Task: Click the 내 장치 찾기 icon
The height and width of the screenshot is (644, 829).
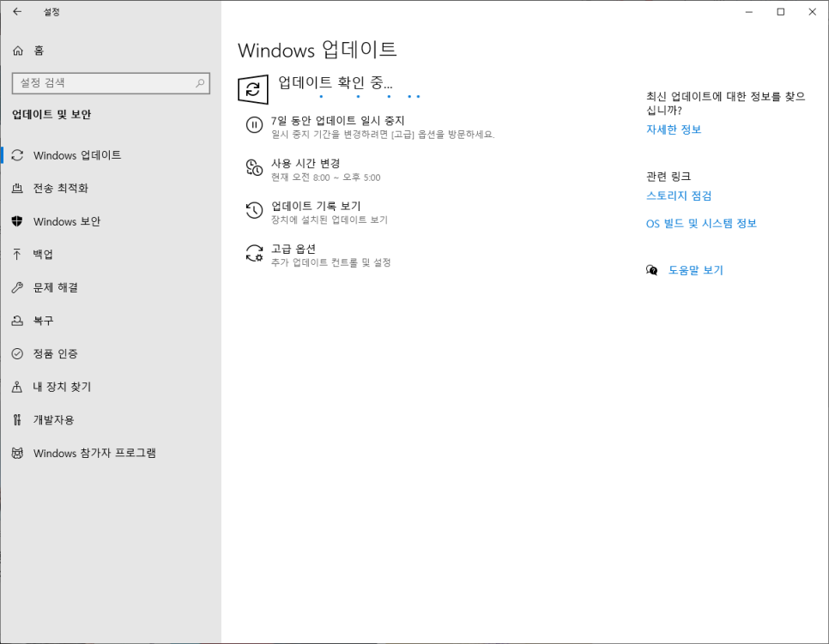Action: [17, 387]
